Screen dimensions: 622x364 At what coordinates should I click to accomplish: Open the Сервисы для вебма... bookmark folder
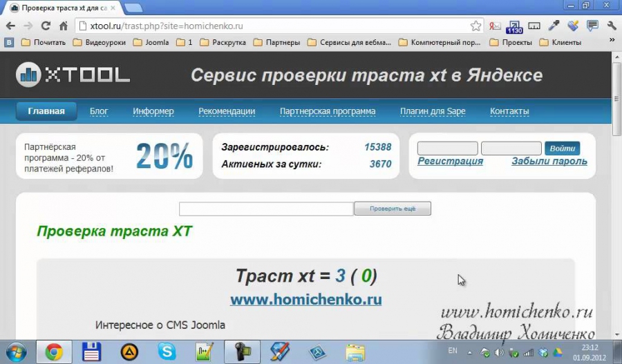(349, 42)
